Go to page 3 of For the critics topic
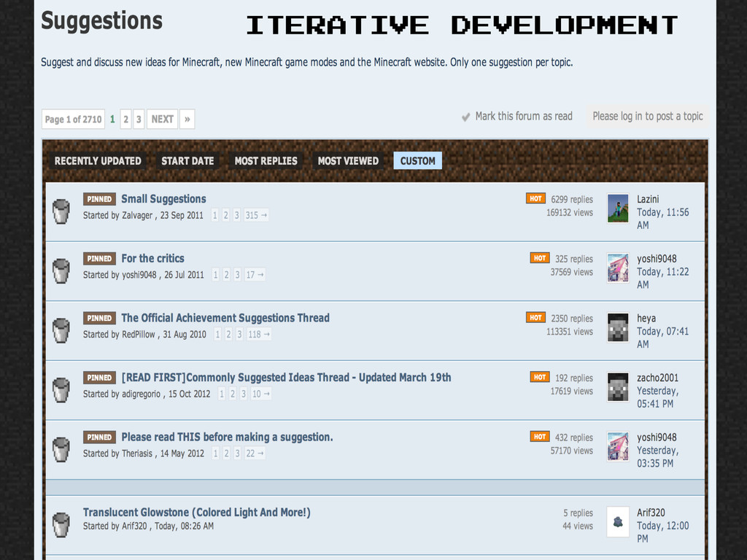This screenshot has width=747, height=560. point(237,275)
